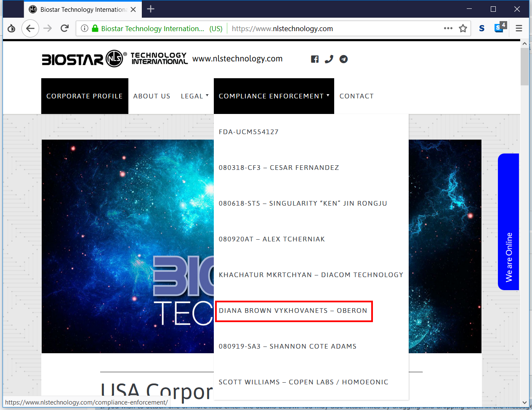This screenshot has height=410, width=532.
Task: Open the About Us page
Action: pyautogui.click(x=152, y=96)
